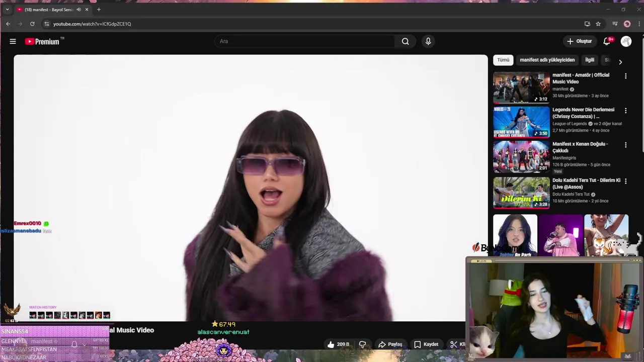Open first Shorts thumbnail with dark-haired girl
644x362 pixels.
515,235
